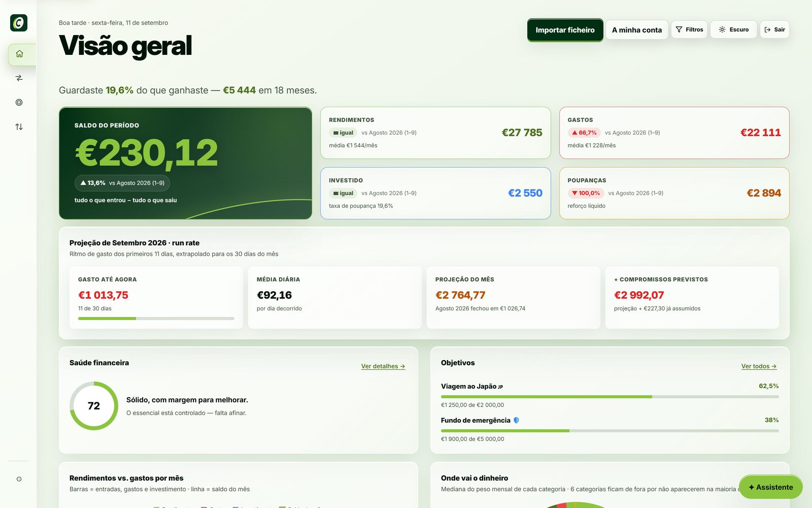Image resolution: width=812 pixels, height=508 pixels.
Task: Click the Viagem ao Japão goal title
Action: click(x=472, y=386)
